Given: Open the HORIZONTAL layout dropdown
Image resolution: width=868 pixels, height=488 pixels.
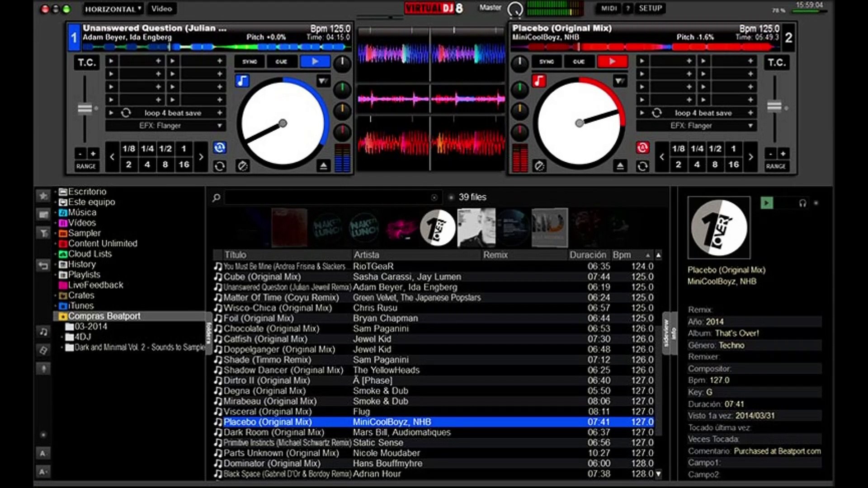Looking at the screenshot, I should (112, 8).
